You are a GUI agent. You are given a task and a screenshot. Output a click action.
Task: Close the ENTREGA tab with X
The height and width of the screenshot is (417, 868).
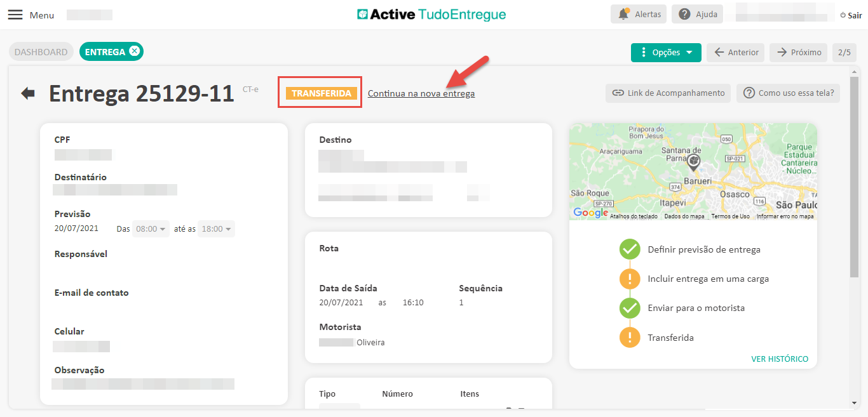(134, 51)
